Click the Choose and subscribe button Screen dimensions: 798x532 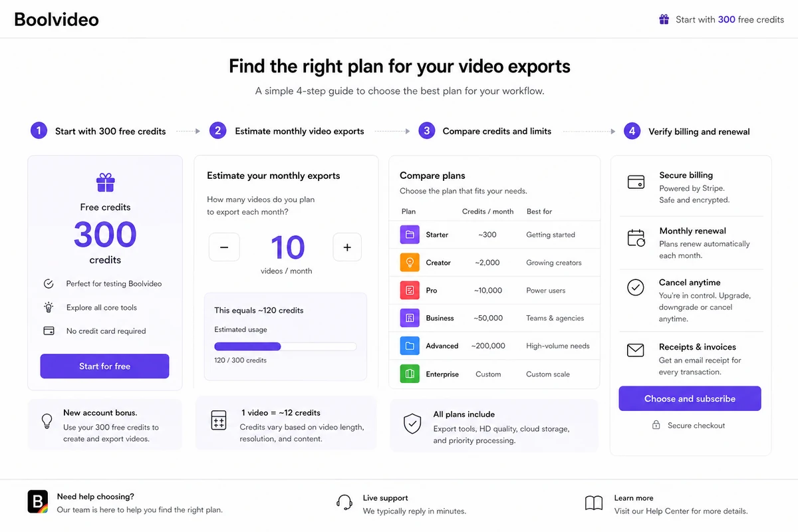point(690,398)
